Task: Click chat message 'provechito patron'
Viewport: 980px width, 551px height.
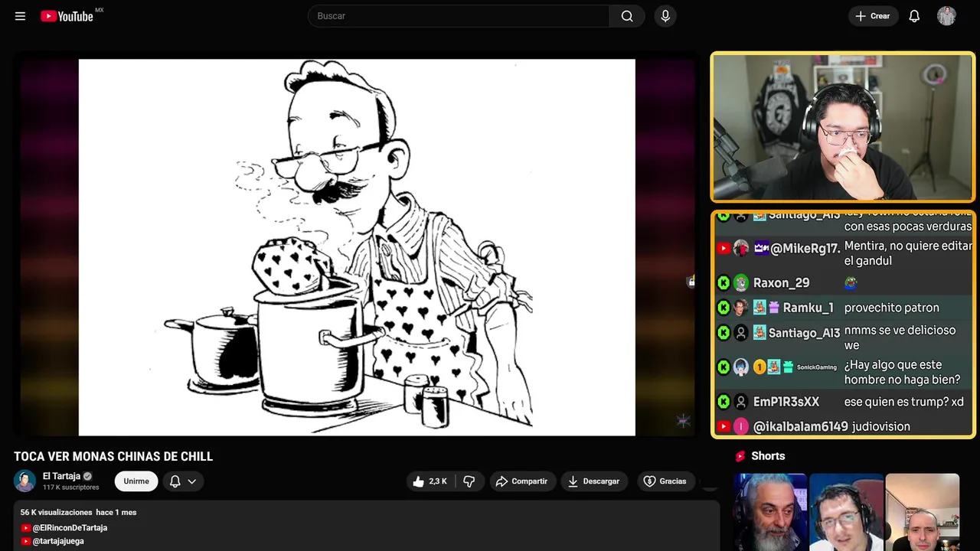Action: pos(892,308)
